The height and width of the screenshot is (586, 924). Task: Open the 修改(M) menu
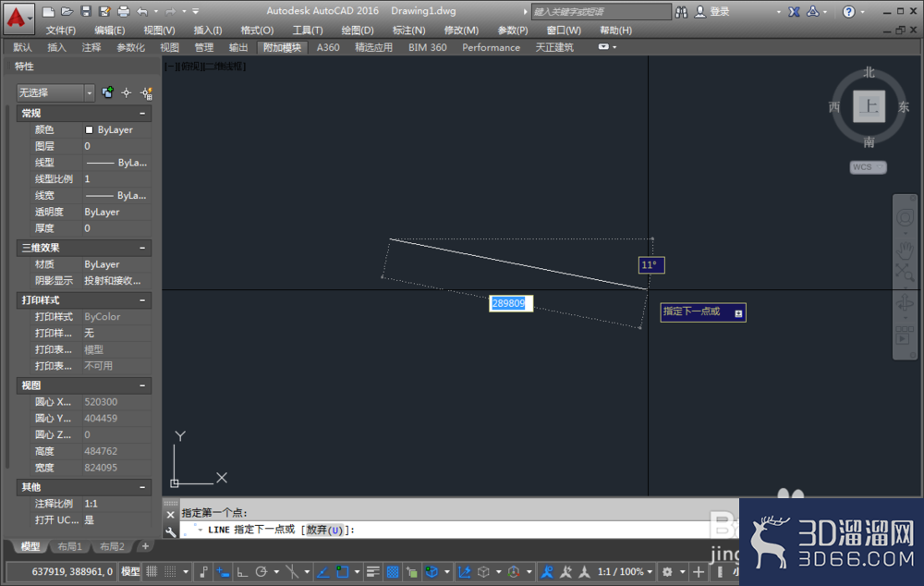[461, 31]
